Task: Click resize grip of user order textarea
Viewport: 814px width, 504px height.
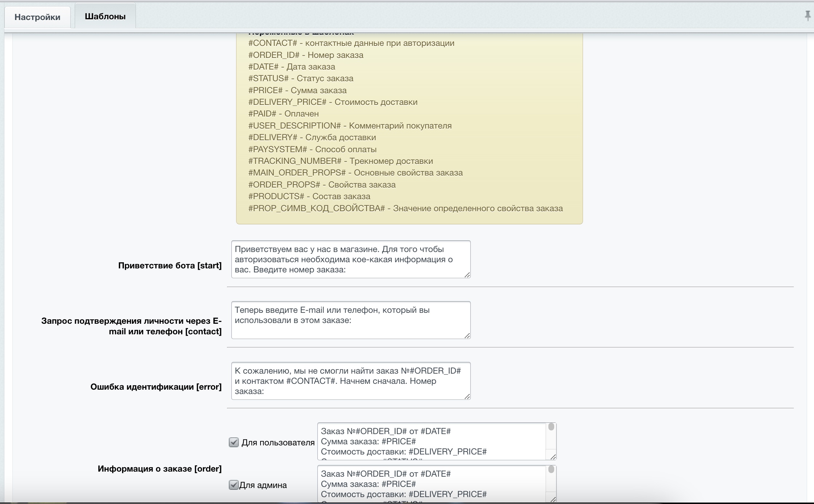Action: pyautogui.click(x=553, y=457)
